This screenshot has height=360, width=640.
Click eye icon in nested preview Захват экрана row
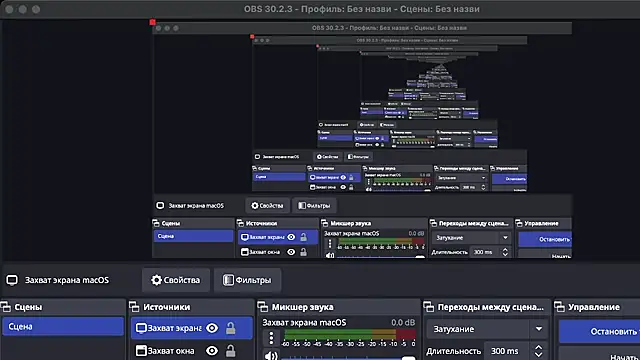[291, 237]
